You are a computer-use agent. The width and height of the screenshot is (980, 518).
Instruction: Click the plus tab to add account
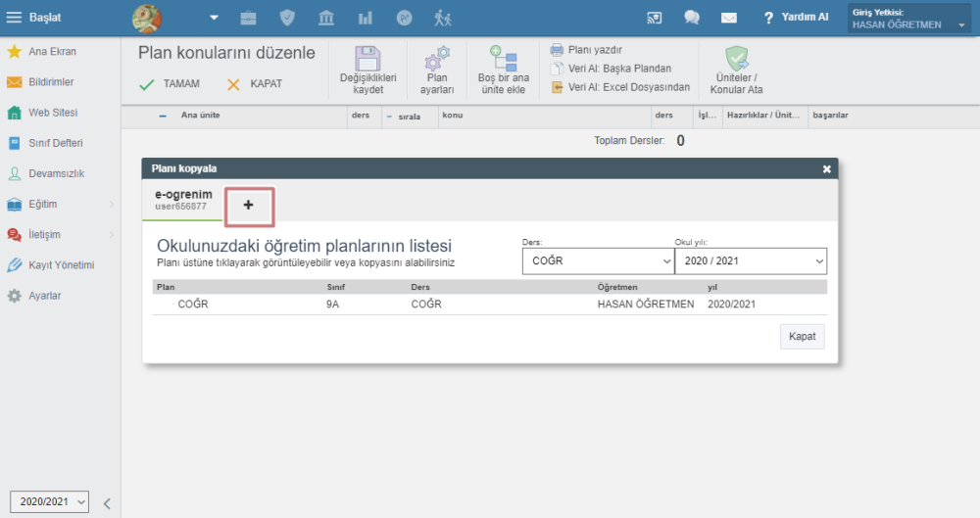pos(249,205)
